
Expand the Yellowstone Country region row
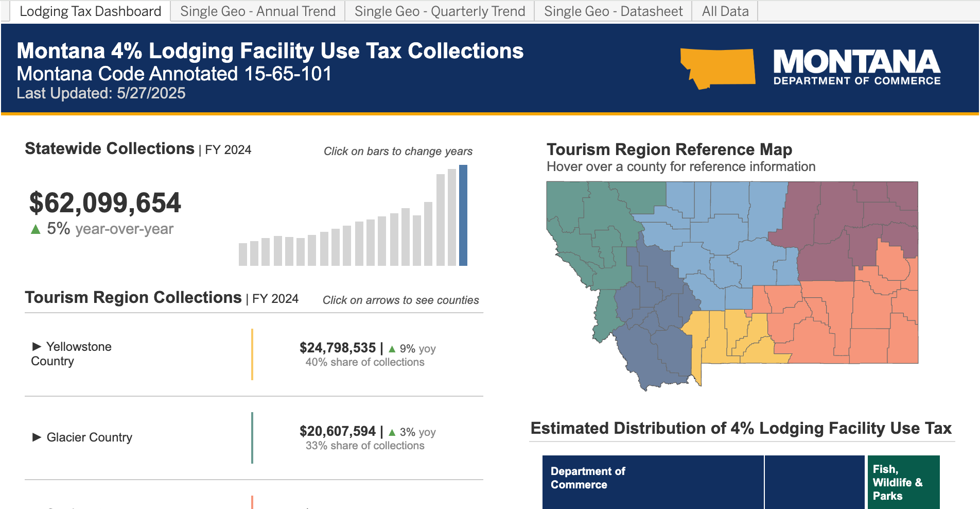[37, 346]
